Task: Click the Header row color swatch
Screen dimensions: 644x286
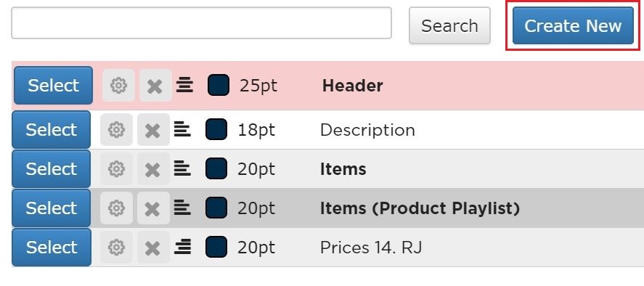Action: [219, 85]
